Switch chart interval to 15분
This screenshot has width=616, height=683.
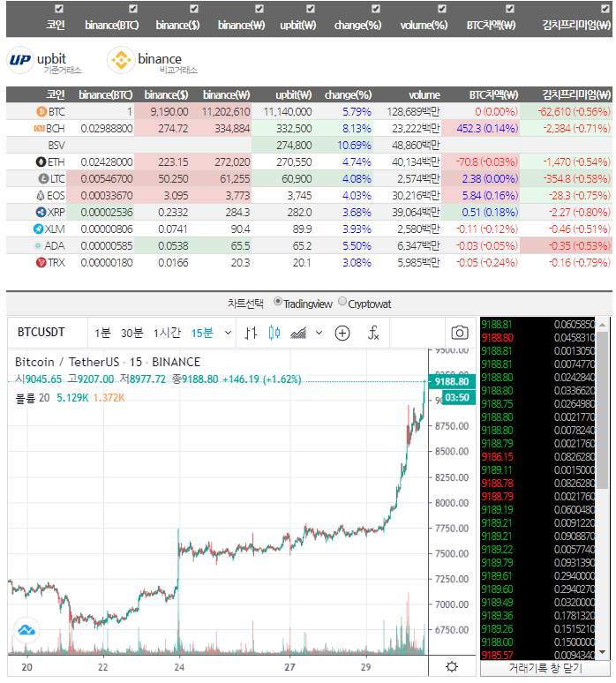pyautogui.click(x=202, y=334)
